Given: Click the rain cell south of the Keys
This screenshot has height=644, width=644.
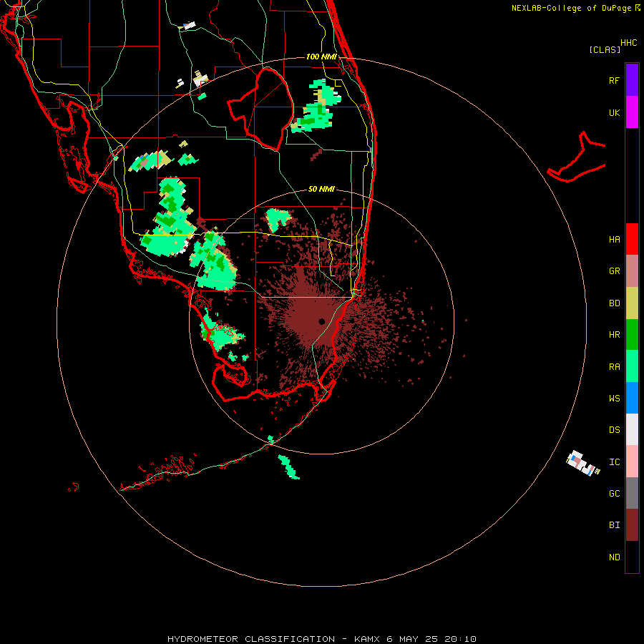Looking at the screenshot, I should click(289, 467).
